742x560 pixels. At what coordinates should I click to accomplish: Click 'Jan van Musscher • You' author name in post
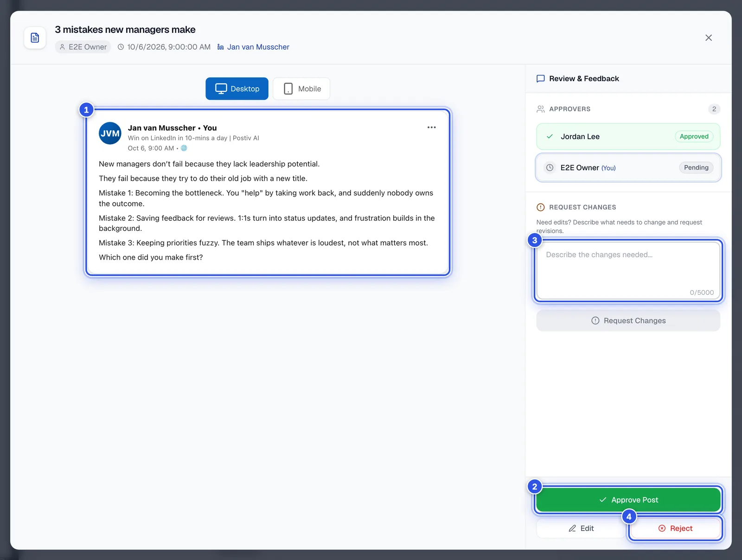[173, 128]
